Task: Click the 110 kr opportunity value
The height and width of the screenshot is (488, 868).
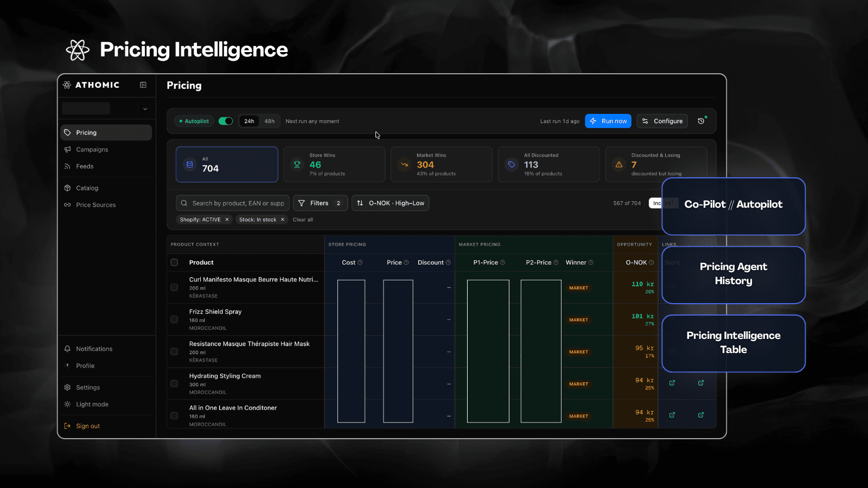Action: point(643,284)
